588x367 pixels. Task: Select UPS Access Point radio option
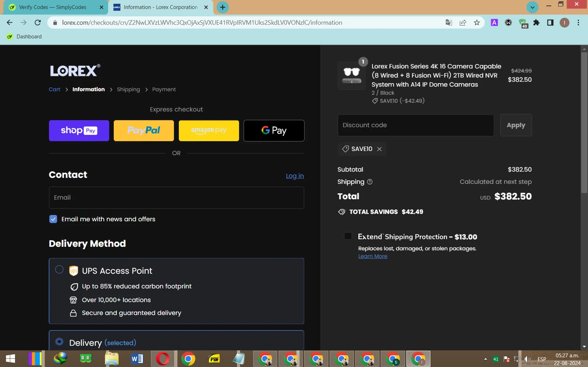59,269
